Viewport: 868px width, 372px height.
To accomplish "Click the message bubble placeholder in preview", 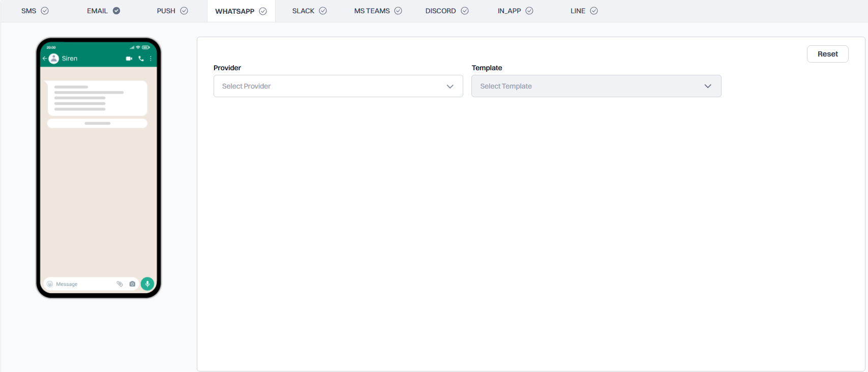I will [x=97, y=98].
